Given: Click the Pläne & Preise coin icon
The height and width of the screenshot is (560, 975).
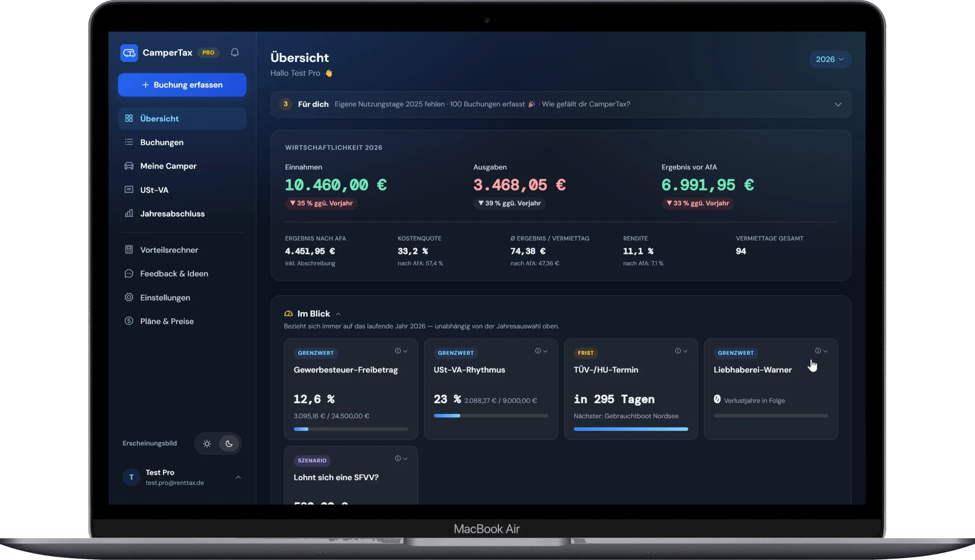Looking at the screenshot, I should point(129,321).
